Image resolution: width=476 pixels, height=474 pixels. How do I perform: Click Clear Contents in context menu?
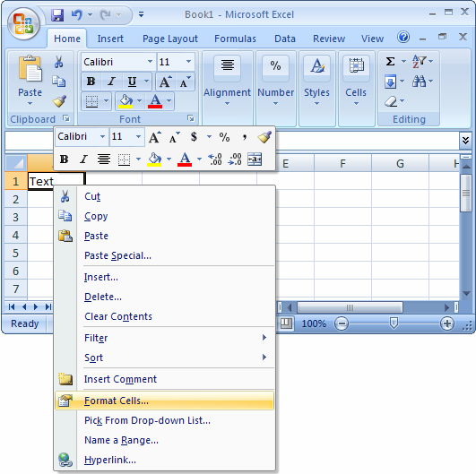pos(165,316)
